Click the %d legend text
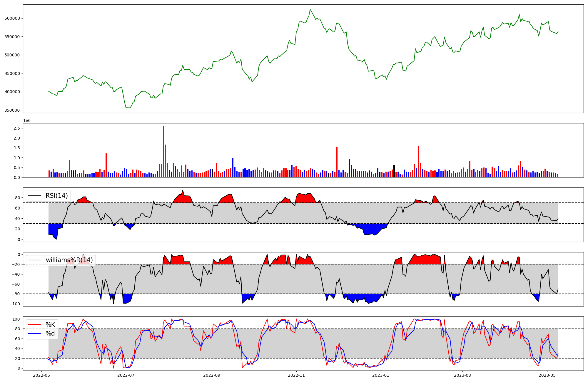The width and height of the screenshot is (588, 382). coord(50,334)
